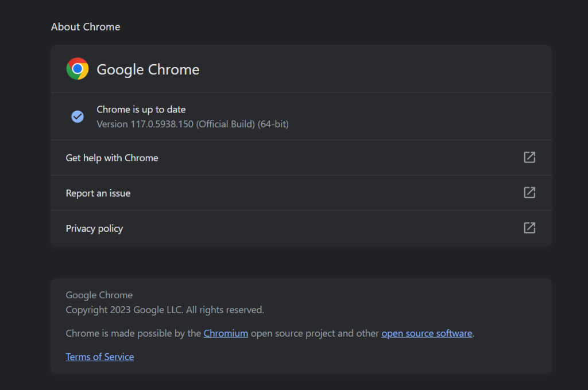Click the blue up-to-date checkmark icon
This screenshot has height=390, width=588.
(x=78, y=116)
